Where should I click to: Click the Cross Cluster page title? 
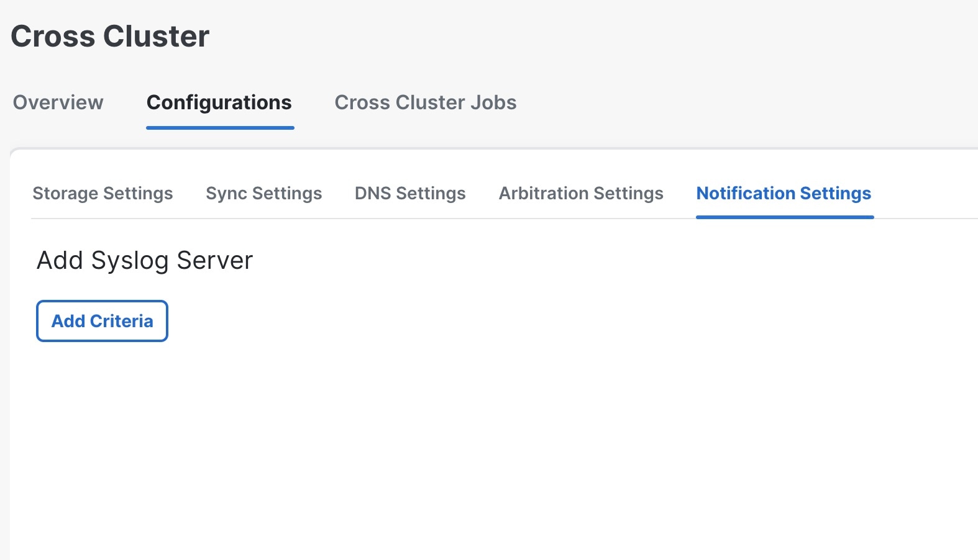[x=110, y=36]
